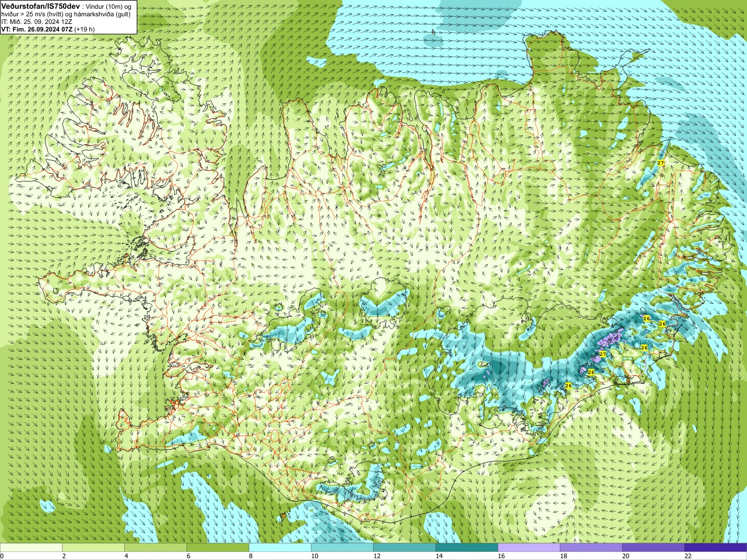Click the "(+19 h)" forecast offset text
Screen dimensions: 747x560
click(85, 29)
